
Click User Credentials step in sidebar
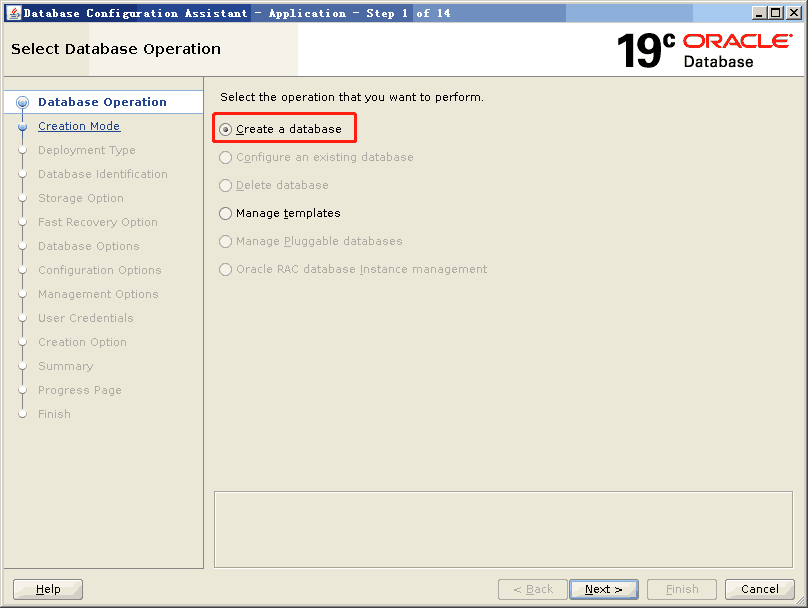tap(86, 318)
